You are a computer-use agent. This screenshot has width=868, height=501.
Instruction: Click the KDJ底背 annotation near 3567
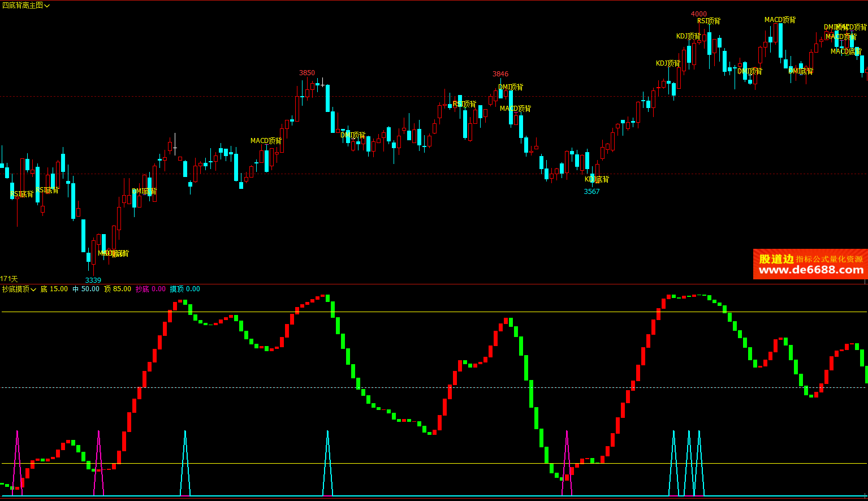(x=597, y=179)
